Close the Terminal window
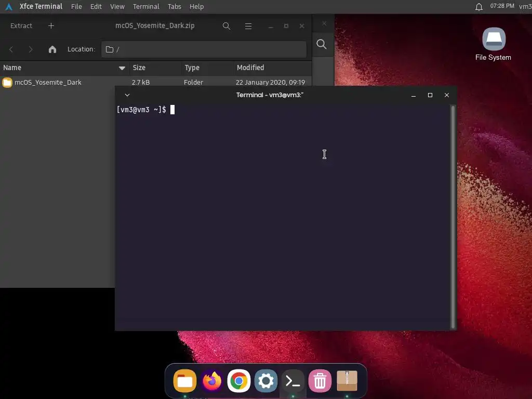The image size is (532, 399). tap(446, 96)
